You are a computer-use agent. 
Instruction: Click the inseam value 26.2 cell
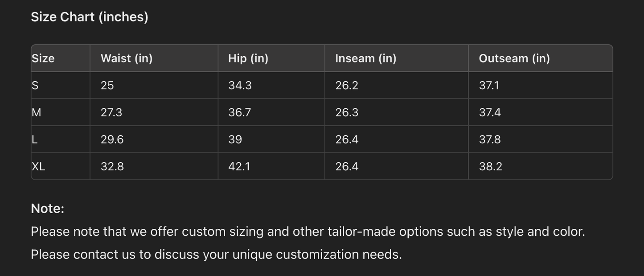347,86
